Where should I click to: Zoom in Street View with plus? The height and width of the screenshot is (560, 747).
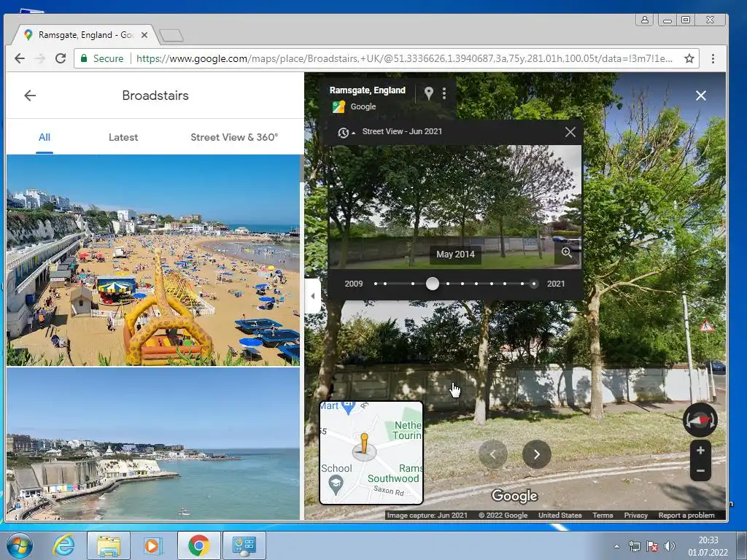point(700,451)
